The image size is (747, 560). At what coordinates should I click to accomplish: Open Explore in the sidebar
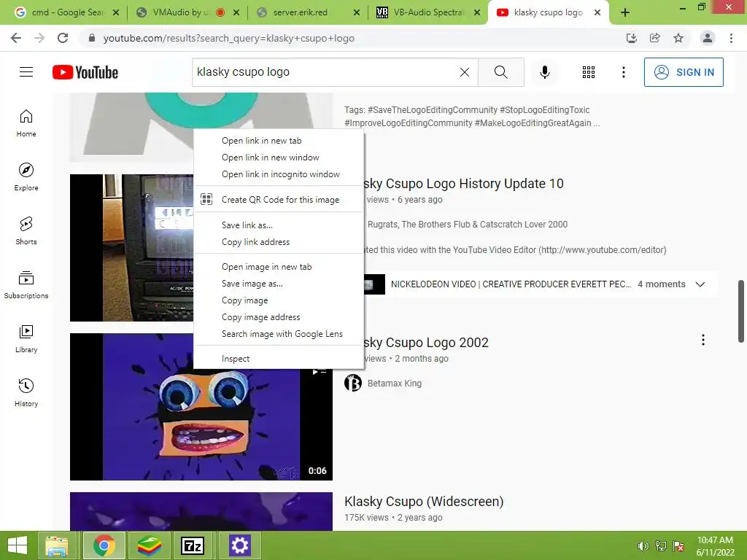(x=26, y=176)
